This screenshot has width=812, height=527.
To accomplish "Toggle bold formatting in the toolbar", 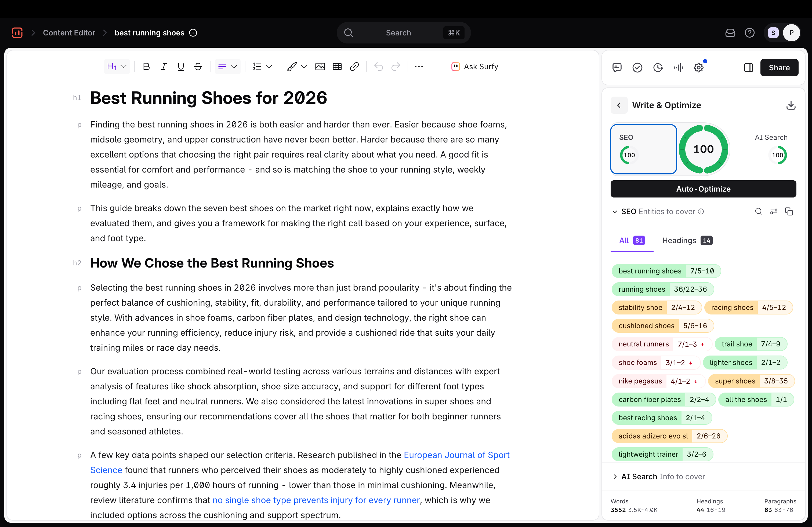I will point(146,67).
